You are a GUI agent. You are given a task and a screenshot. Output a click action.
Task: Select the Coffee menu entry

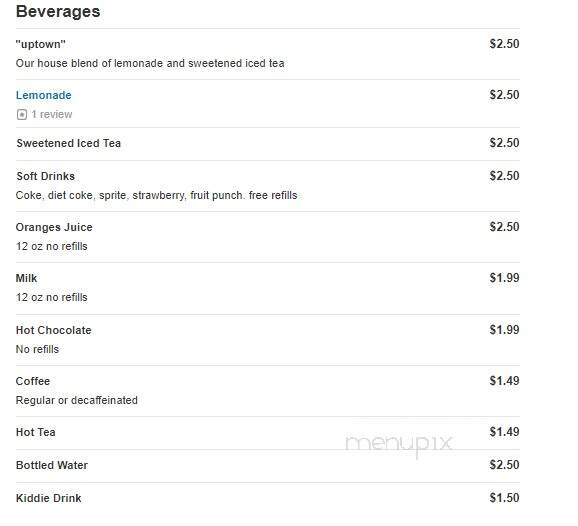tap(33, 381)
